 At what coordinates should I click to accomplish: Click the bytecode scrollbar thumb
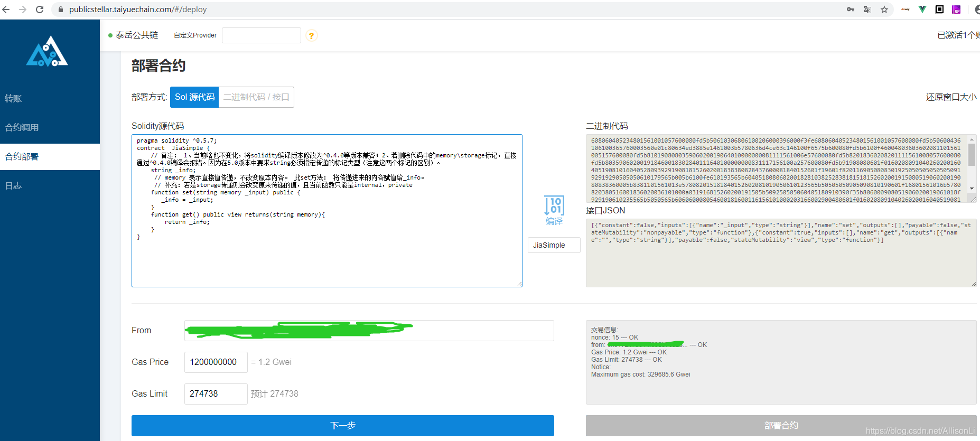[x=972, y=155]
